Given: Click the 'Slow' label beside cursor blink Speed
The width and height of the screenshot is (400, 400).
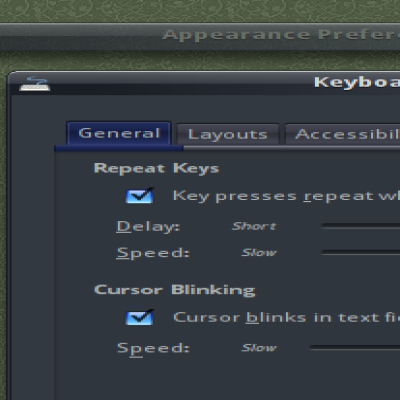Looking at the screenshot, I should (259, 348).
